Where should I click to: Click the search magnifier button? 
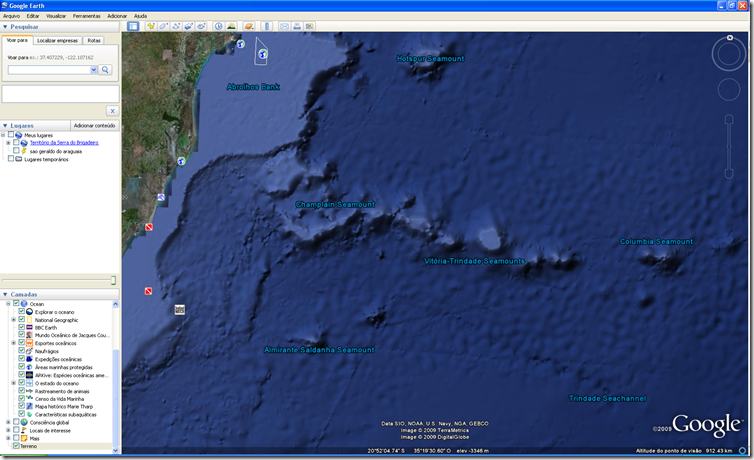(105, 70)
